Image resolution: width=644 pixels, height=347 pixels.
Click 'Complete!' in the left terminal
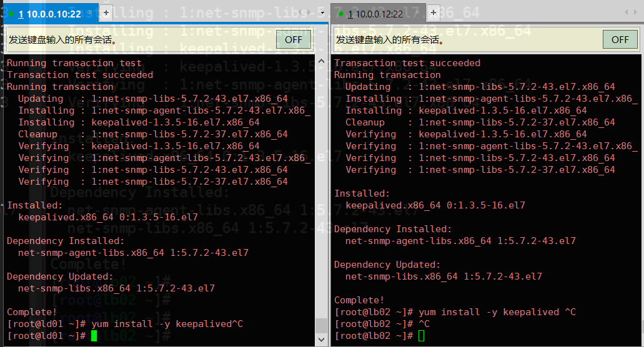tap(32, 312)
